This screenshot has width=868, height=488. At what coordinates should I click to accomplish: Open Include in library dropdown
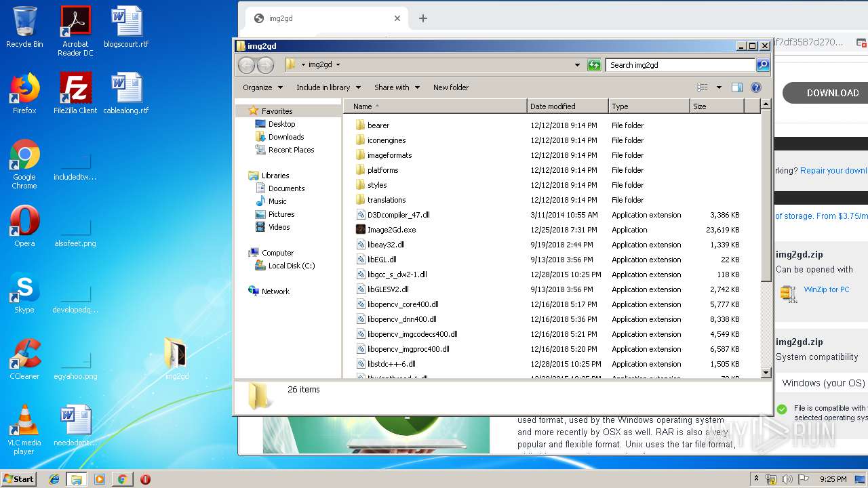click(328, 87)
